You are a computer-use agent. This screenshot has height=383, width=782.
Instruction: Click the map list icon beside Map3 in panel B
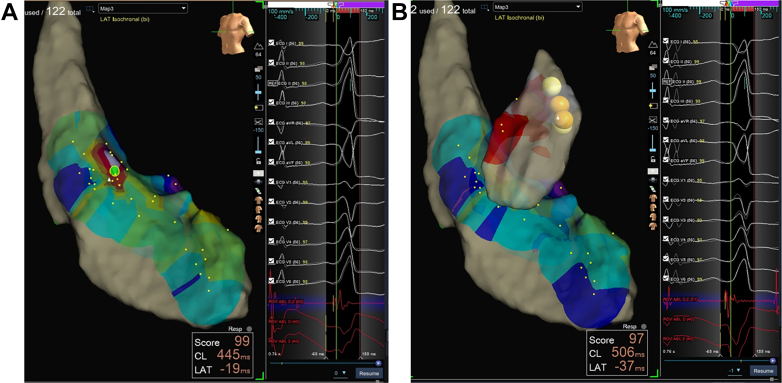(x=485, y=6)
